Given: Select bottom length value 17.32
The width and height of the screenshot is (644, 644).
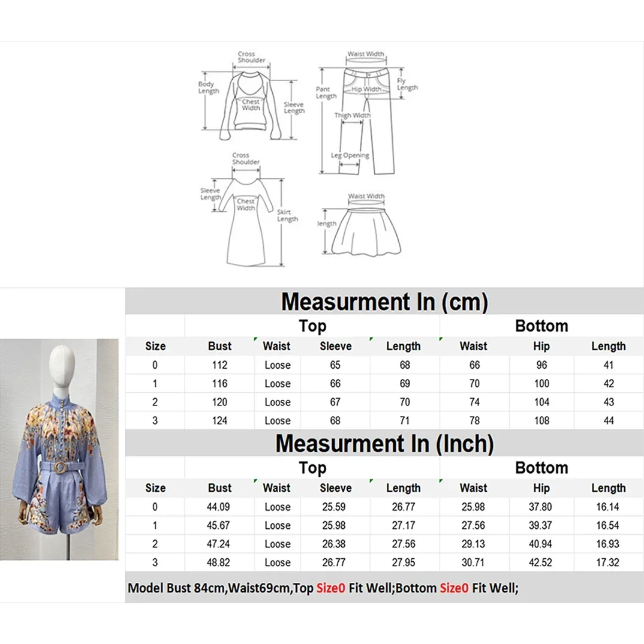Looking at the screenshot, I should 607,562.
